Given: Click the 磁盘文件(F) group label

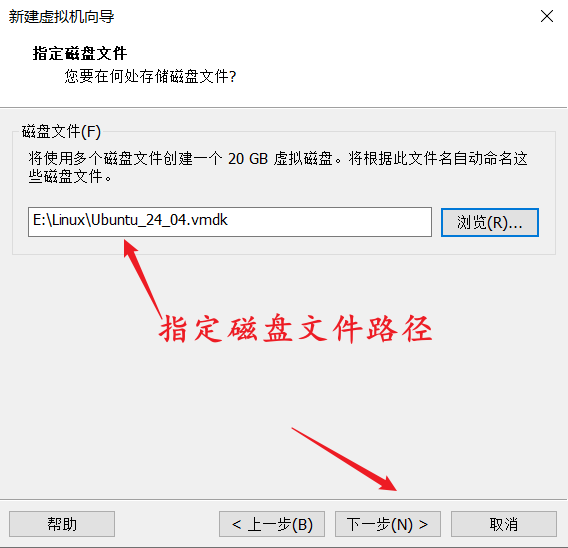Looking at the screenshot, I should tap(61, 131).
